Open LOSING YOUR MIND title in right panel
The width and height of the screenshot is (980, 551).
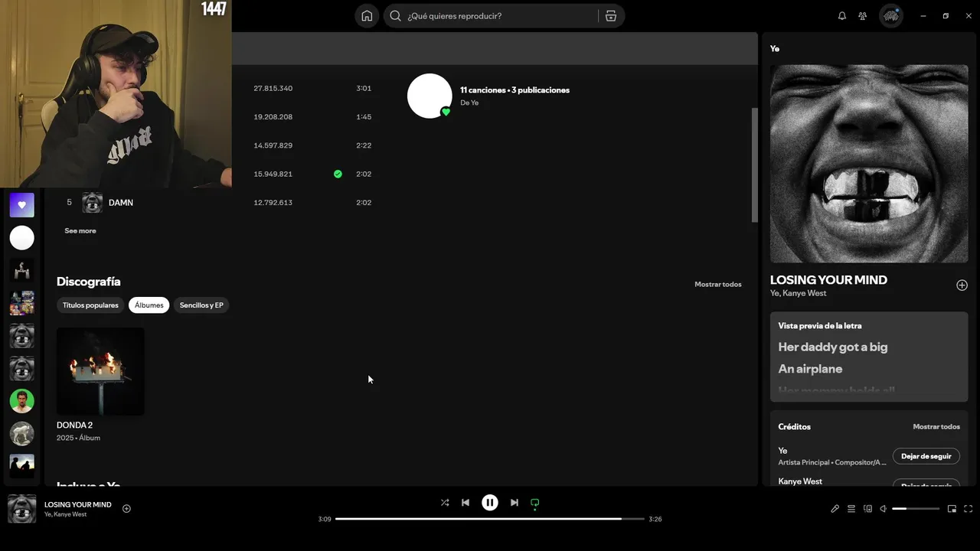[x=828, y=280]
